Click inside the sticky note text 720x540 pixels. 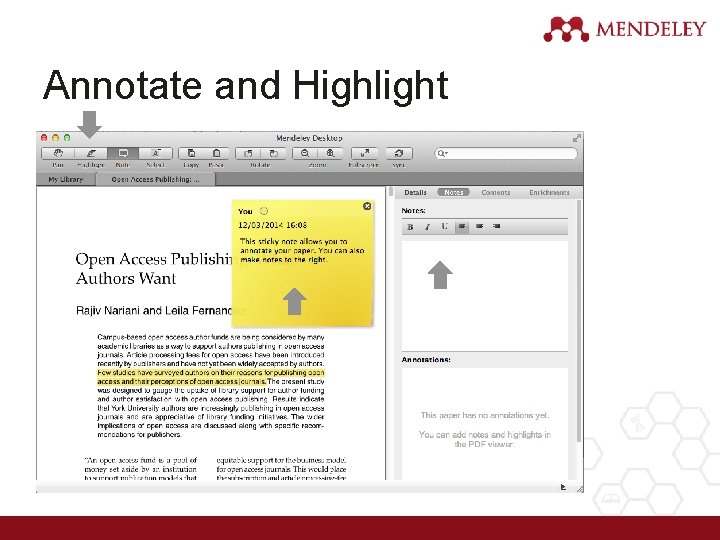(302, 250)
